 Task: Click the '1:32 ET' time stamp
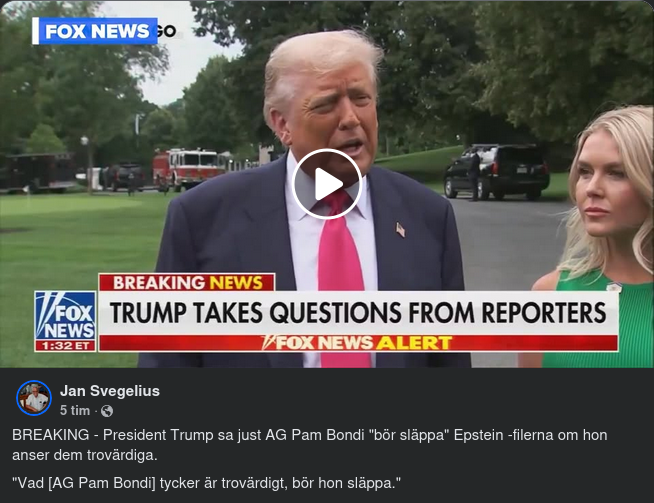click(65, 346)
